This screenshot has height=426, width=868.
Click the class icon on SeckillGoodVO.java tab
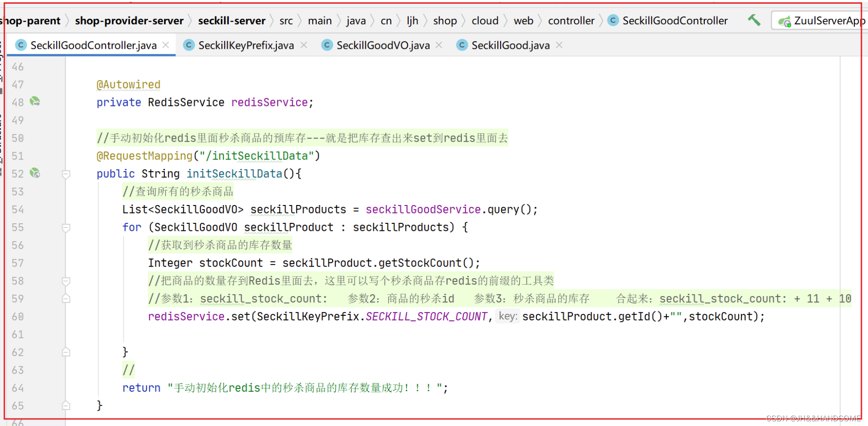tap(327, 45)
